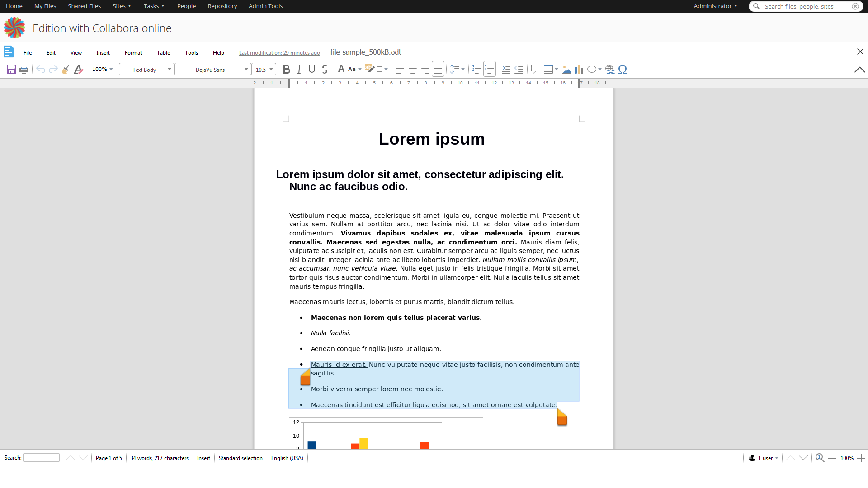Screen dimensions: 868x488
Task: Insert a chart
Action: [579, 69]
